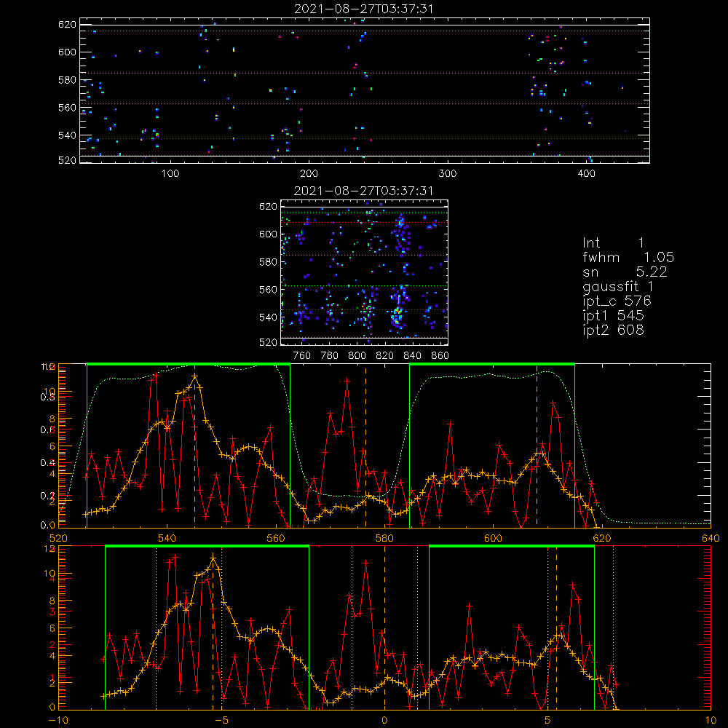The width and height of the screenshot is (728, 728).
Task: Click x-axis label '10' of the bottom profile plot
Action: (x=711, y=721)
